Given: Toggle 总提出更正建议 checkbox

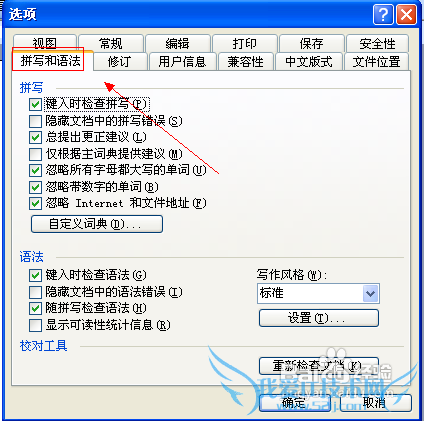Looking at the screenshot, I should 35,137.
